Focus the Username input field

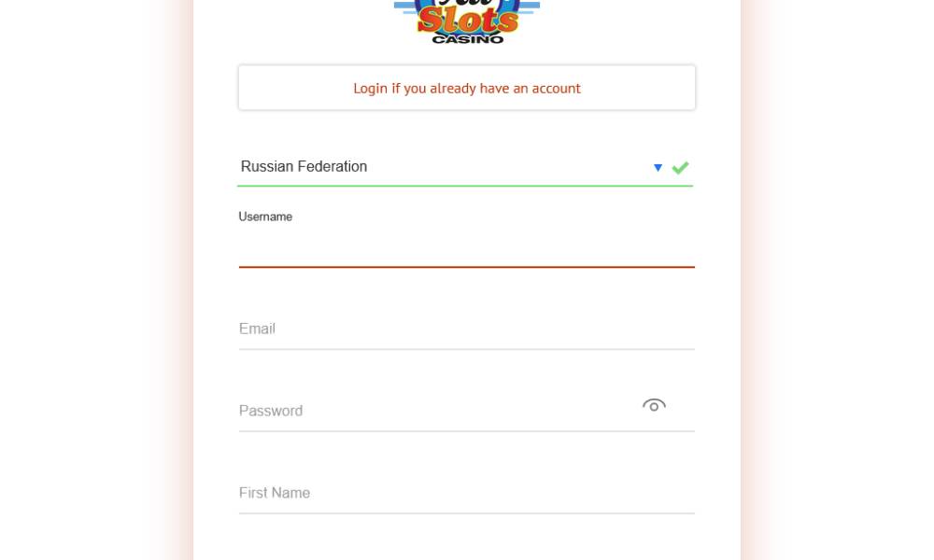click(466, 249)
